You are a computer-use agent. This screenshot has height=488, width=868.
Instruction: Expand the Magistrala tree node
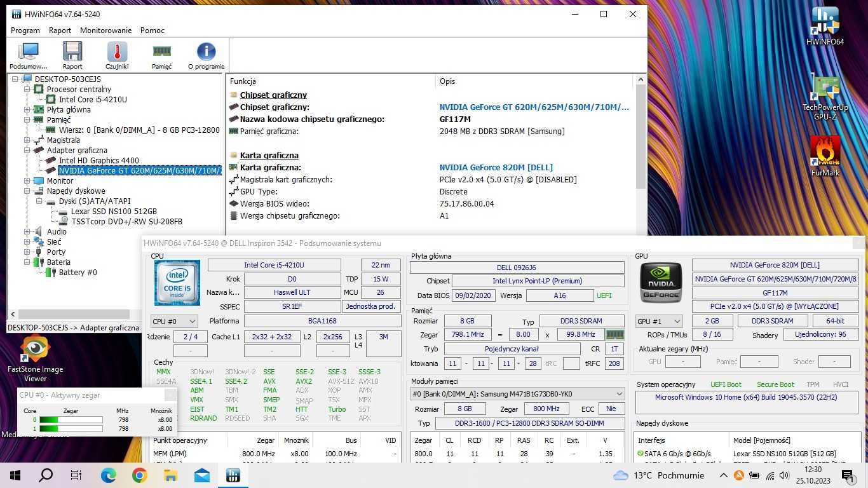pos(27,140)
